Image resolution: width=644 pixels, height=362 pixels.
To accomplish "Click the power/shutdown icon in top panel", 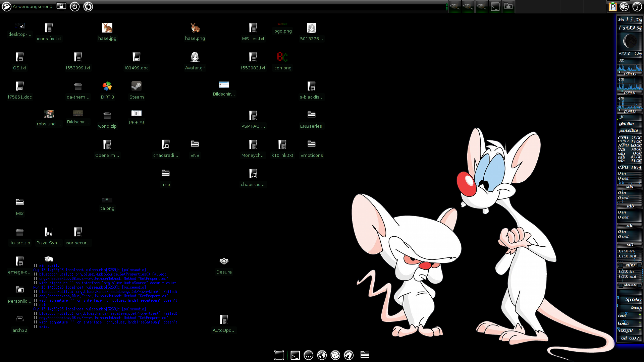I will tap(75, 6).
